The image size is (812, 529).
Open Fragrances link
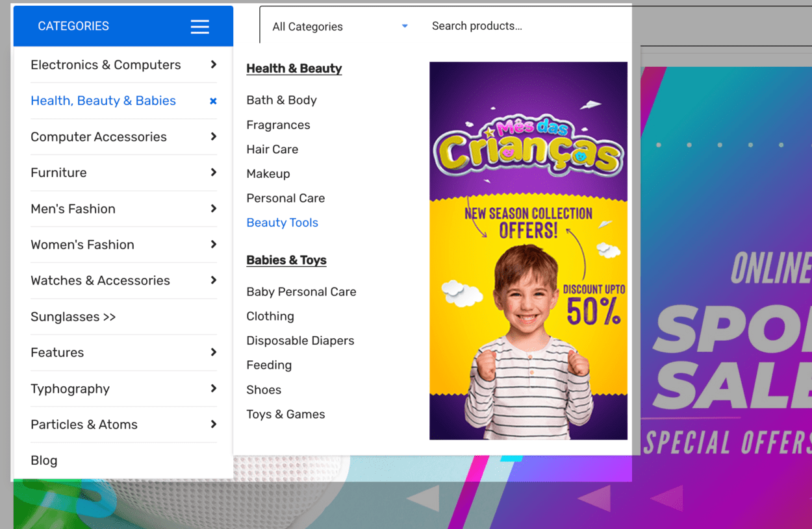[278, 125]
